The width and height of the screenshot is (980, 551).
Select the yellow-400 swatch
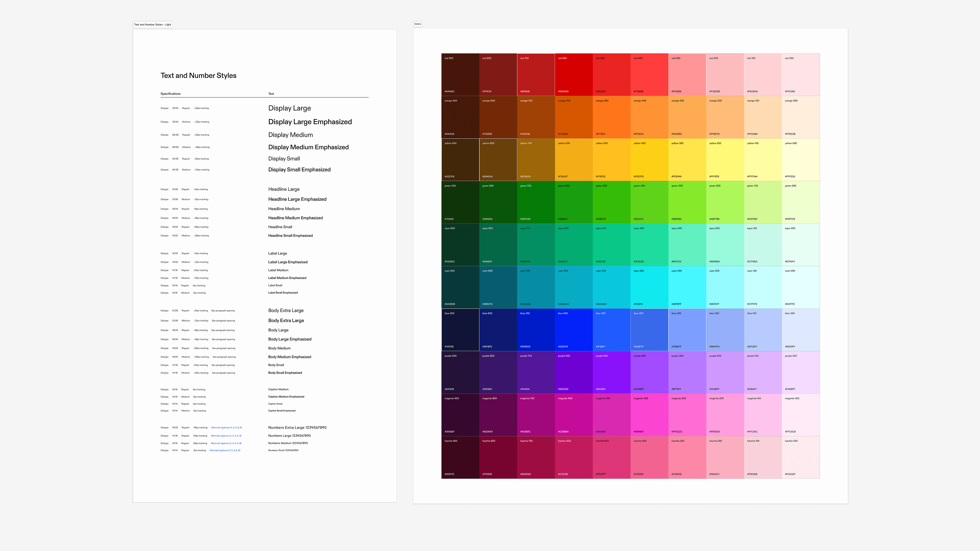point(649,160)
